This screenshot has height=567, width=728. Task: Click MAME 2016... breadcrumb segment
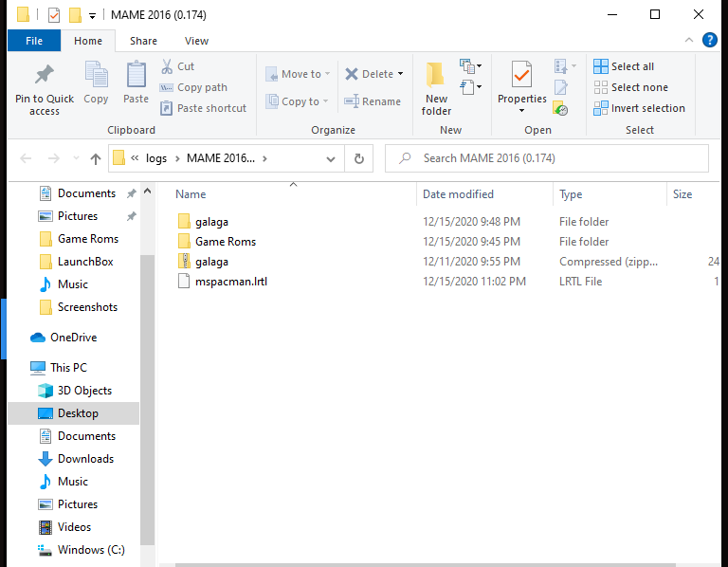pos(221,158)
